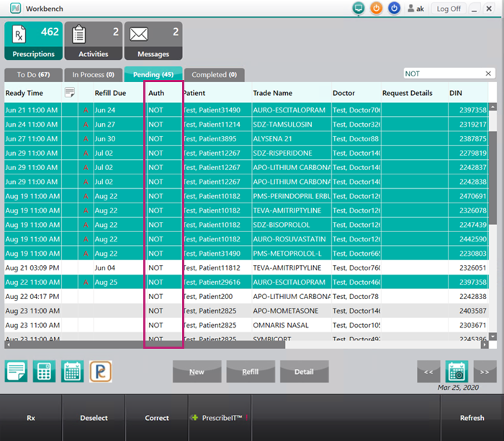Open the notes icon below the grid
Viewport: 504px width, 441px height.
(16, 372)
